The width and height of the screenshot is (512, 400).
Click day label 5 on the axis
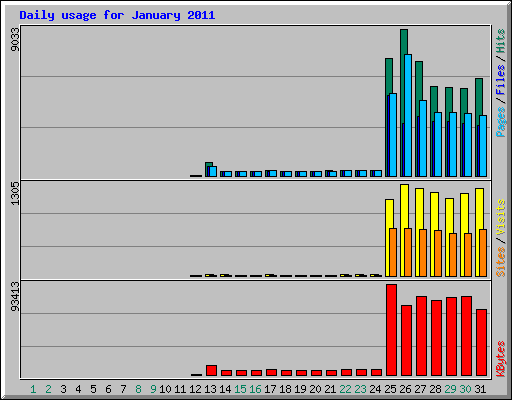93,389
